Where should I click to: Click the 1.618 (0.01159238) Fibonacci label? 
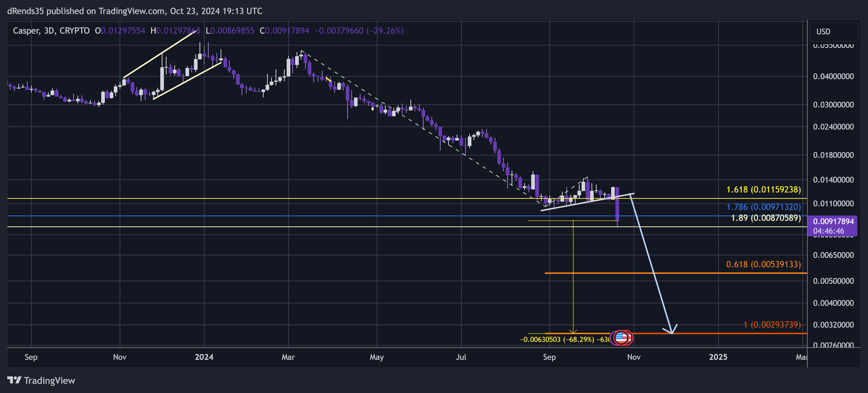tap(763, 189)
